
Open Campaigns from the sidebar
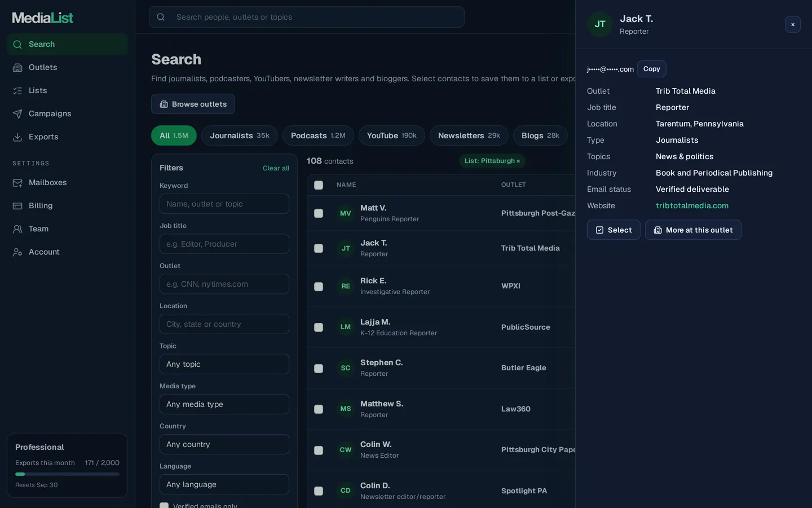point(67,113)
